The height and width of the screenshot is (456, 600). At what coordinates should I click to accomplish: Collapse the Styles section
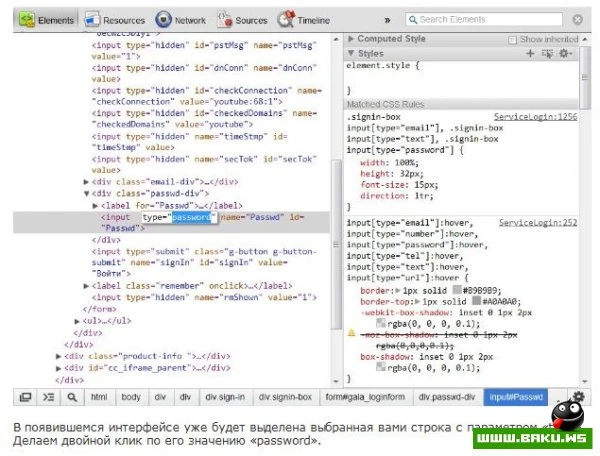pyautogui.click(x=351, y=53)
